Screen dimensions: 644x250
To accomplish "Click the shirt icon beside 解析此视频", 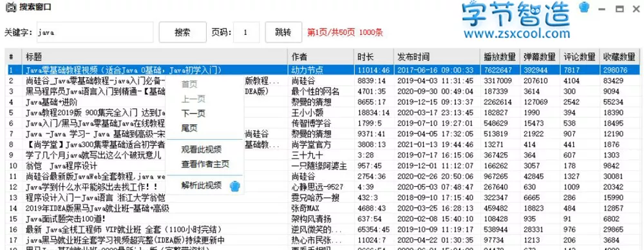I will tap(234, 186).
